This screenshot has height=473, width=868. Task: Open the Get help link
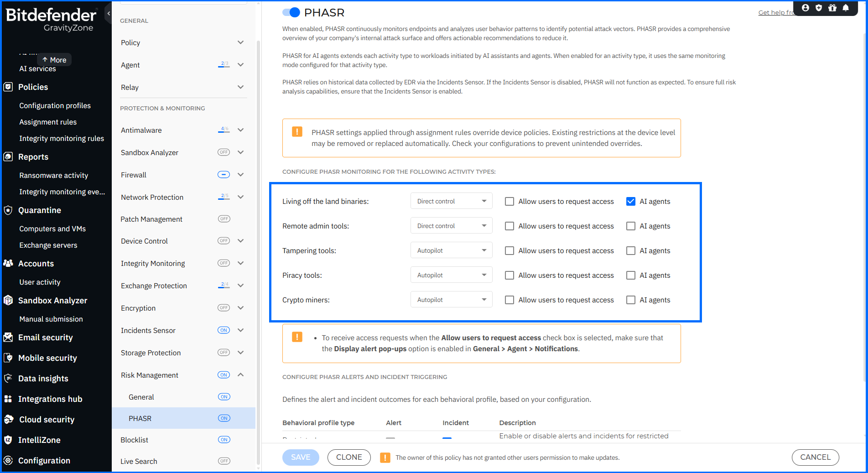[776, 12]
